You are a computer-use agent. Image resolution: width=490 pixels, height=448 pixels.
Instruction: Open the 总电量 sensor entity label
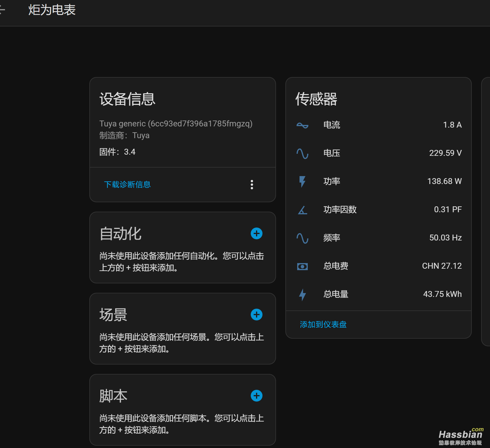336,294
